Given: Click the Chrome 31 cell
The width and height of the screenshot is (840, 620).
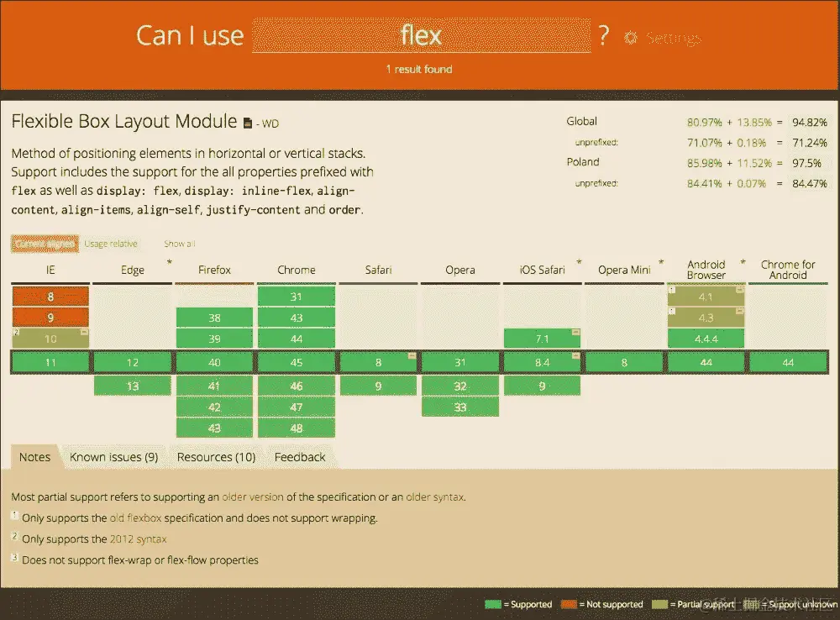Looking at the screenshot, I should click(x=297, y=297).
